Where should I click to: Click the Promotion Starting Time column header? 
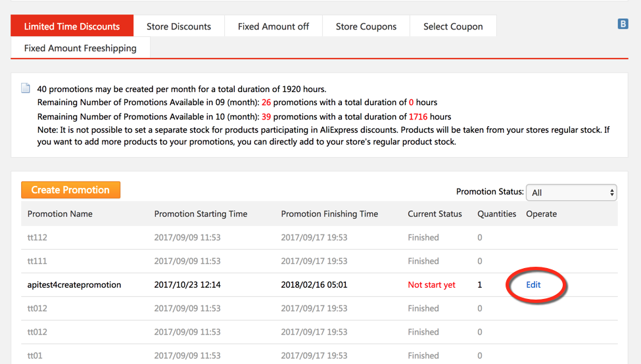tap(201, 214)
